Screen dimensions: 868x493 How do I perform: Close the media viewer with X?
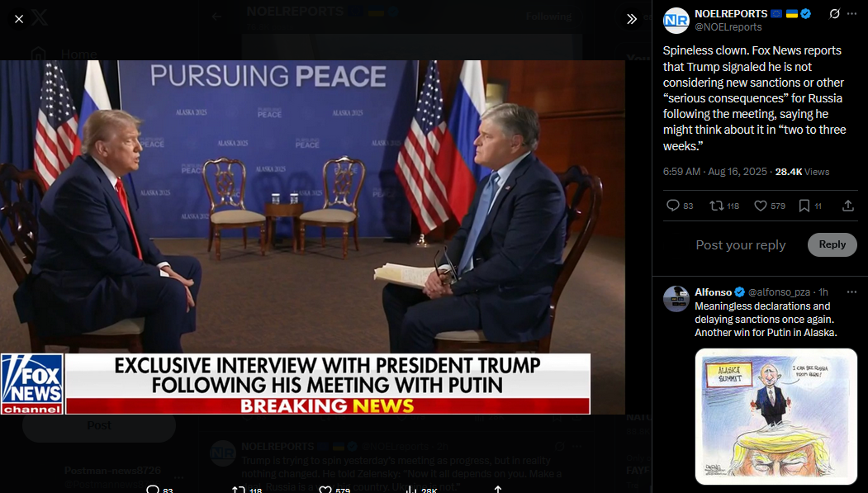tap(19, 19)
